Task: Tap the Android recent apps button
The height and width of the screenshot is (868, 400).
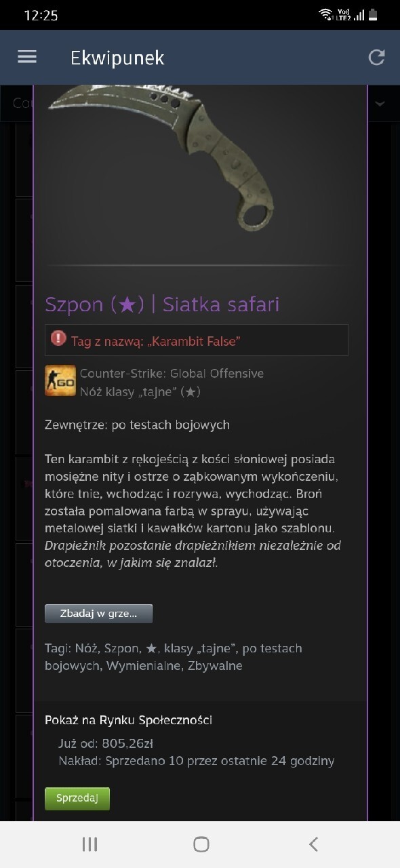Action: tap(89, 844)
